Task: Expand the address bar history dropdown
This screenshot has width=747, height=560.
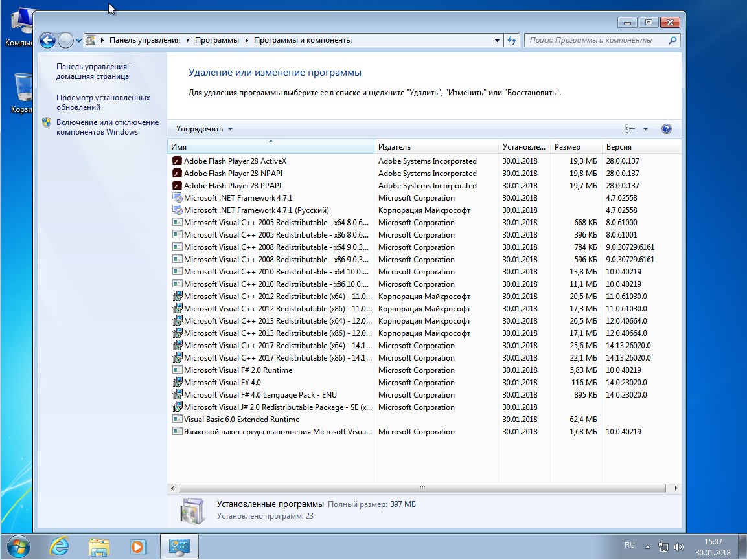Action: point(497,41)
